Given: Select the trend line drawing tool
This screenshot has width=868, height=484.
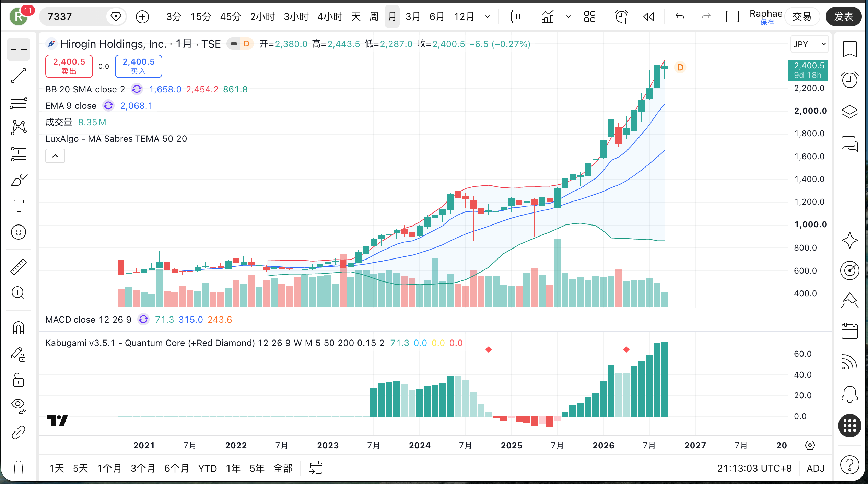Looking at the screenshot, I should [19, 76].
